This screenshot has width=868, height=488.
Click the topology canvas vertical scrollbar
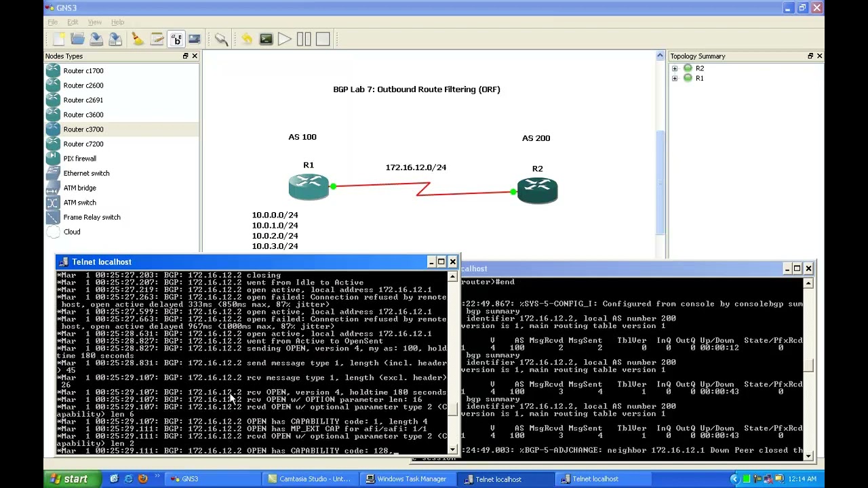[x=660, y=183]
